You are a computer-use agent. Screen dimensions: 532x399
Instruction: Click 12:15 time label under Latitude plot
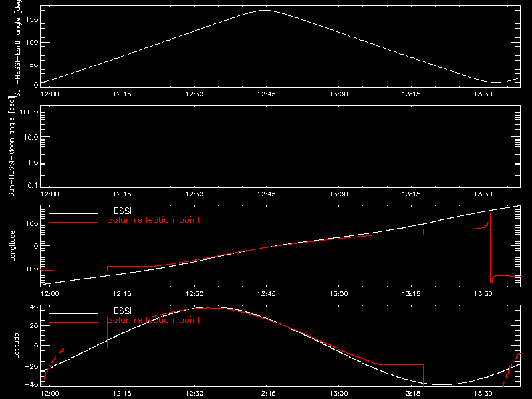tap(122, 394)
